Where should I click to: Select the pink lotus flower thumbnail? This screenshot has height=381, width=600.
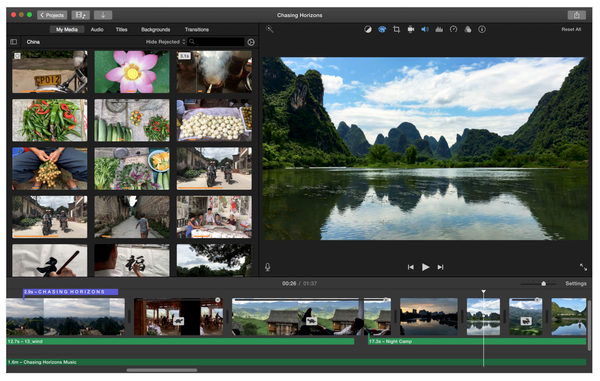pos(132,72)
